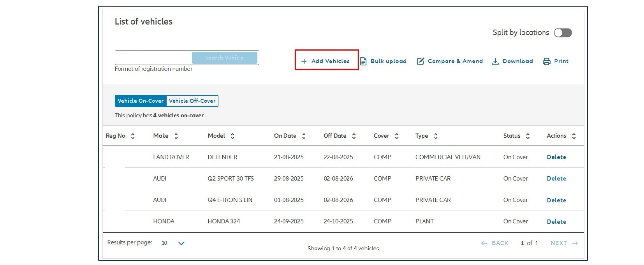Select the LAND ROVER make cell
Image resolution: width=644 pixels, height=265 pixels.
(171, 157)
